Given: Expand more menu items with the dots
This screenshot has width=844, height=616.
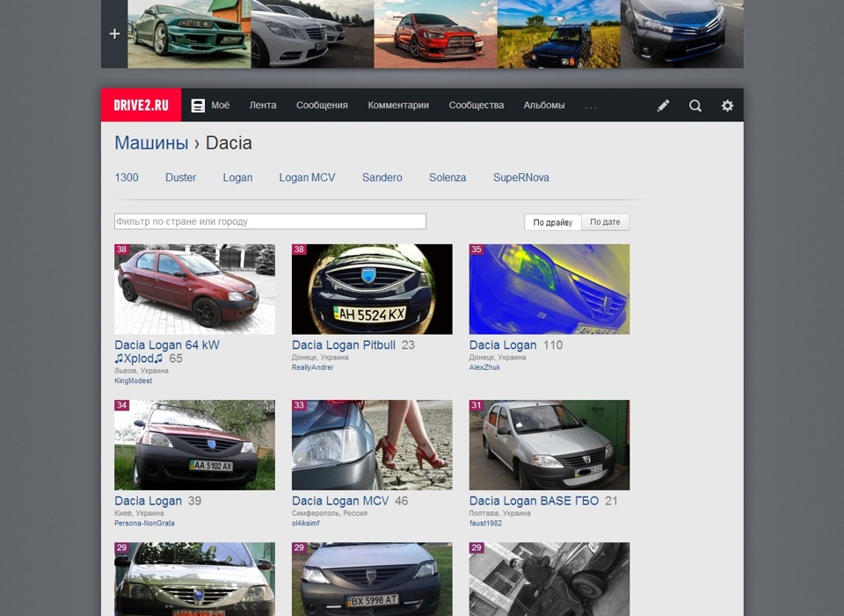Looking at the screenshot, I should point(591,106).
